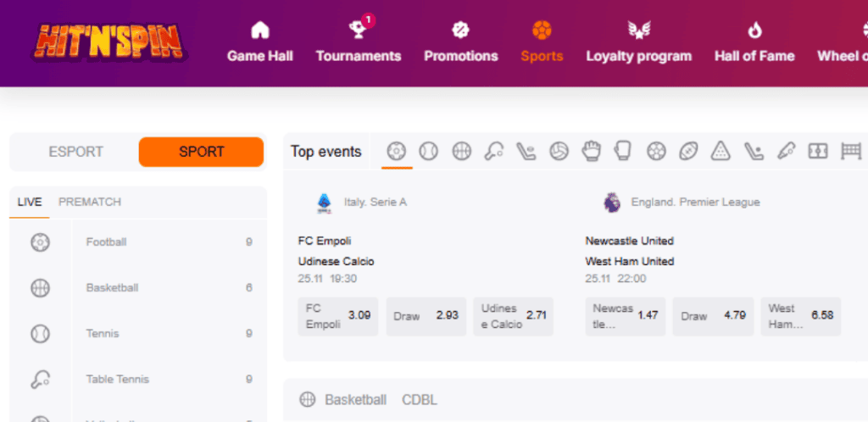Open the Game Hall house icon
868x422 pixels.
(260, 30)
